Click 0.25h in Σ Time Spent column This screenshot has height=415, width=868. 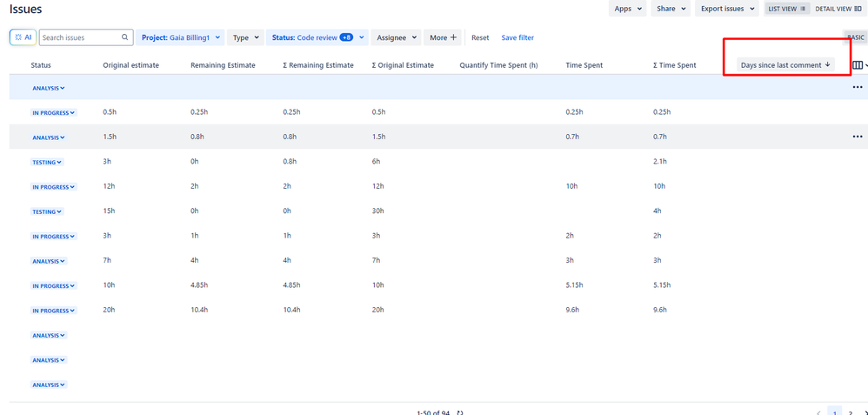tap(662, 112)
